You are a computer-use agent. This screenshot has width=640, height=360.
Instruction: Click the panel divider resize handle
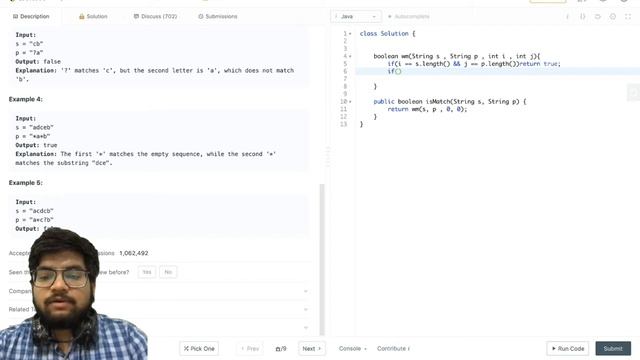(x=327, y=157)
